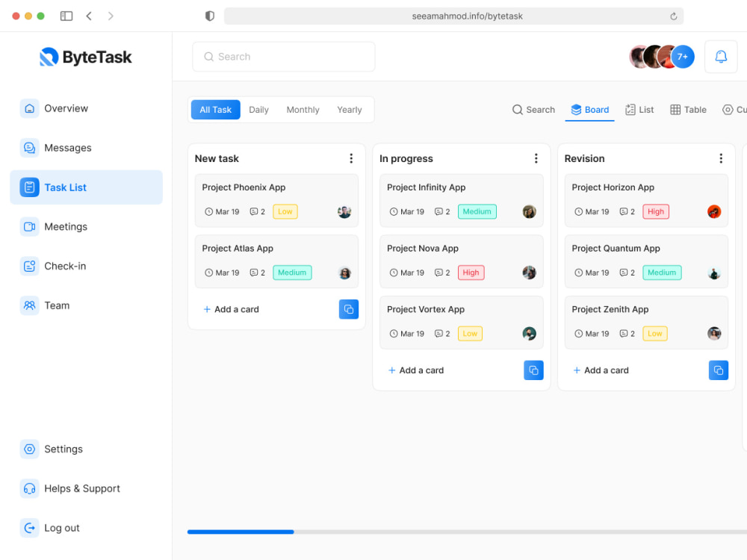This screenshot has width=747, height=560.
Task: Click comments icon on Project Vortex card
Action: 438,333
